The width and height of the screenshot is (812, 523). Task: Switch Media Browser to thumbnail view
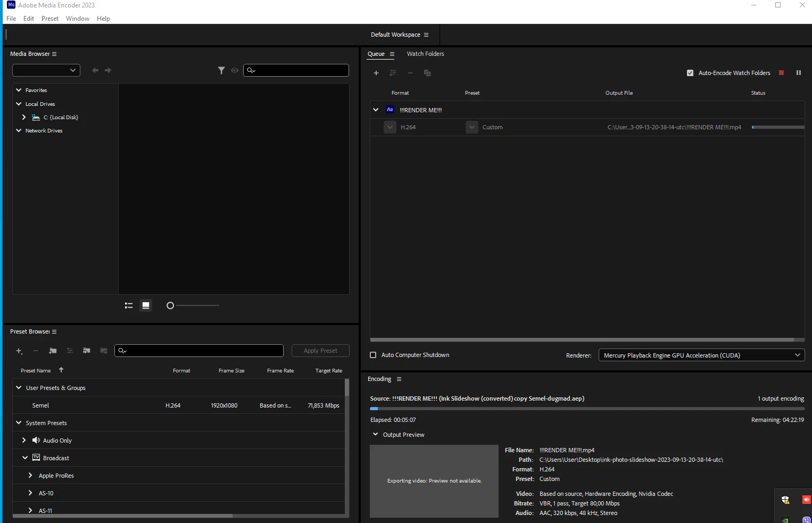[x=146, y=305]
